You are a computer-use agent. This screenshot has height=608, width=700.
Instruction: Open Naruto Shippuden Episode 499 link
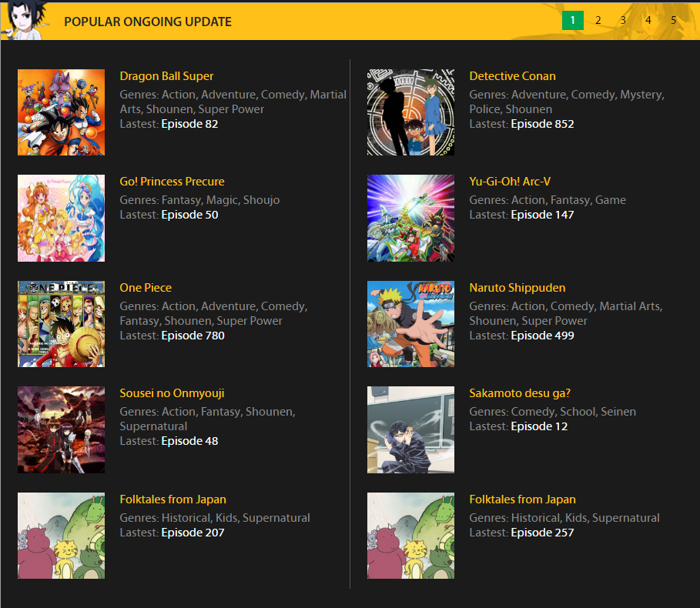pyautogui.click(x=542, y=336)
